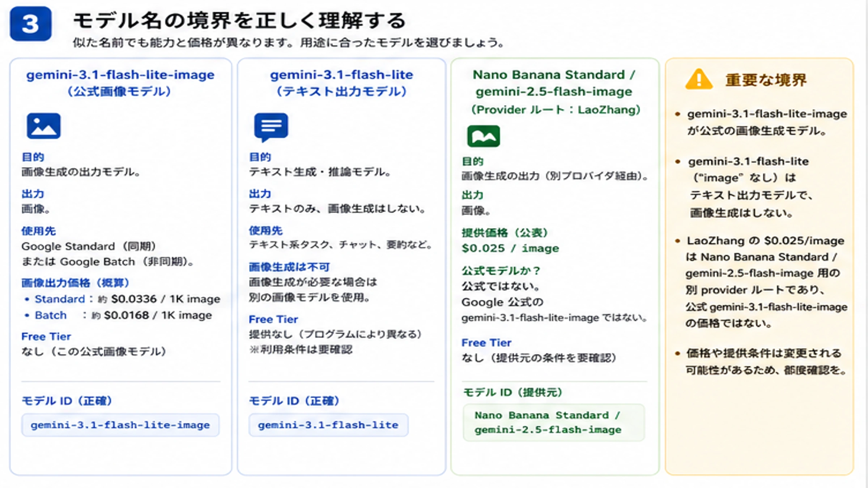
Task: Click the gemini-3.1-flash-lite model ID code box
Action: [x=328, y=425]
